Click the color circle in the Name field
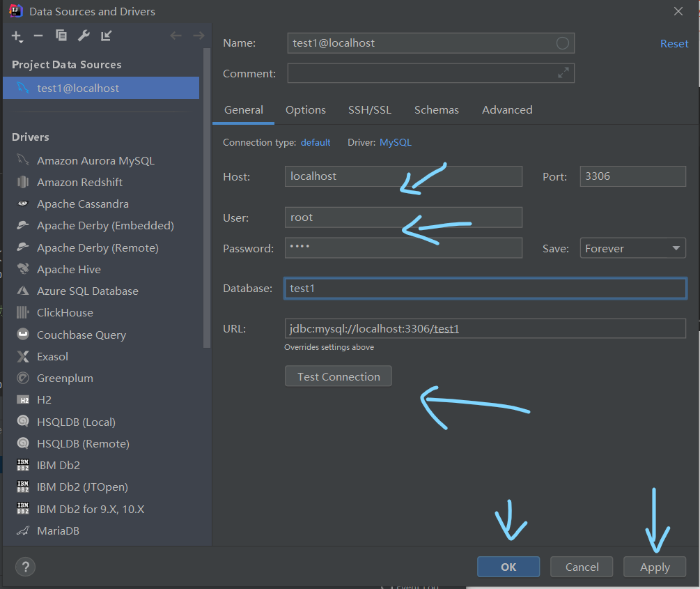 coord(563,43)
